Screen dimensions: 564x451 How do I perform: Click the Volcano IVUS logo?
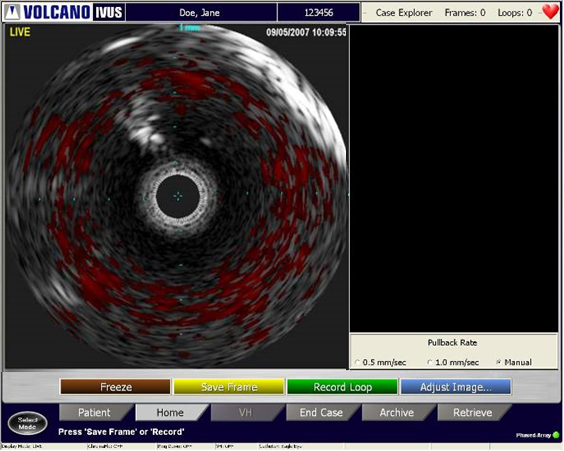click(x=64, y=12)
